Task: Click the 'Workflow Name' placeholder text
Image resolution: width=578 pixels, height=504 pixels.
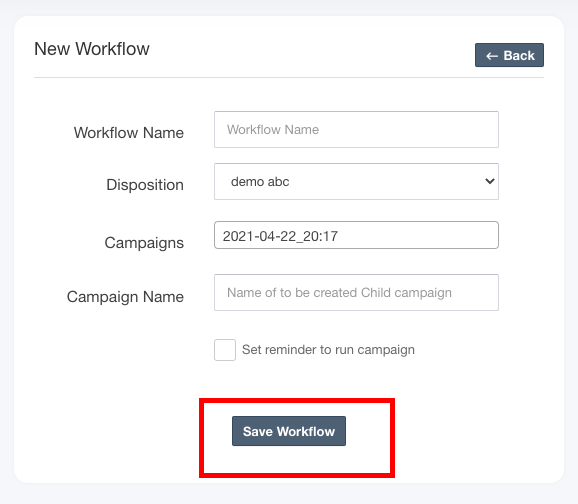Action: pyautogui.click(x=273, y=130)
